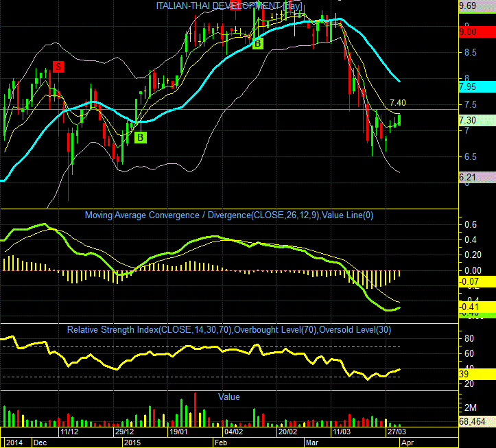Click the MACD indicator title label
This screenshot has width=496, height=448.
pos(229,215)
